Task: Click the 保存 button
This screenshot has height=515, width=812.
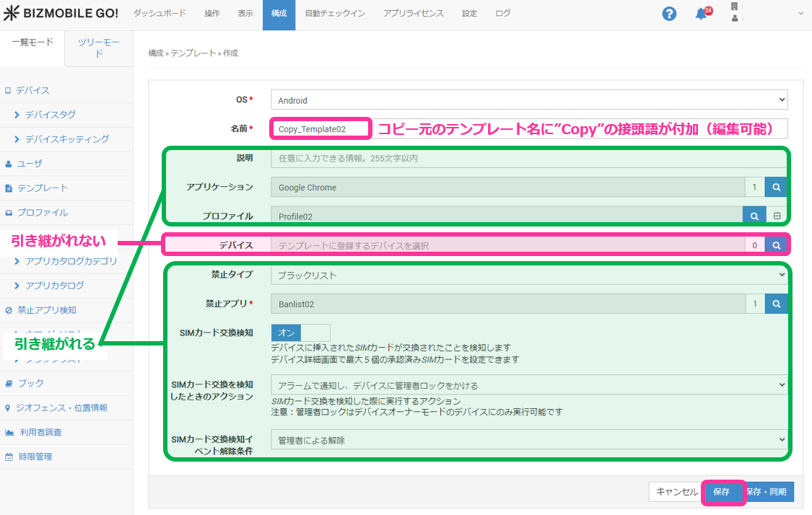Action: (721, 492)
